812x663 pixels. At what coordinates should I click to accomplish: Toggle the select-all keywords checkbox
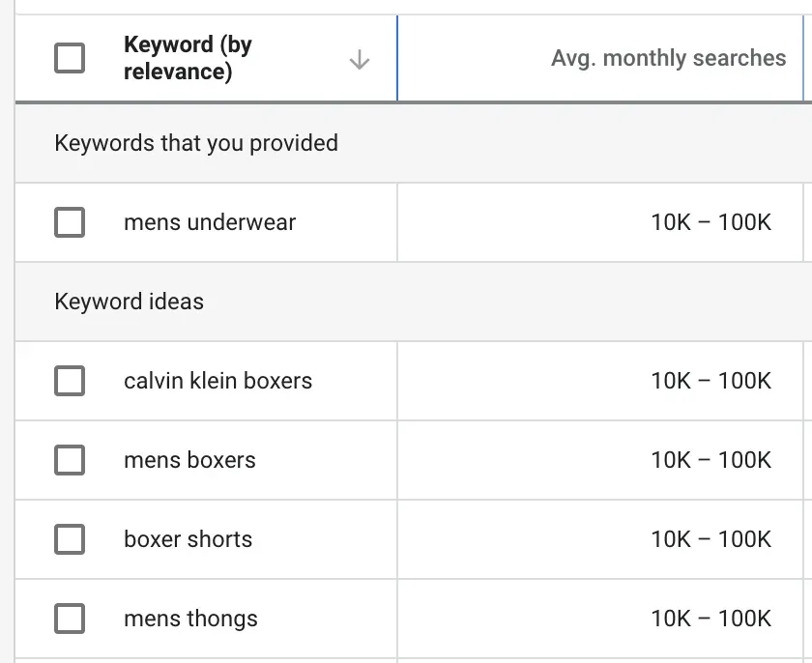coord(70,58)
